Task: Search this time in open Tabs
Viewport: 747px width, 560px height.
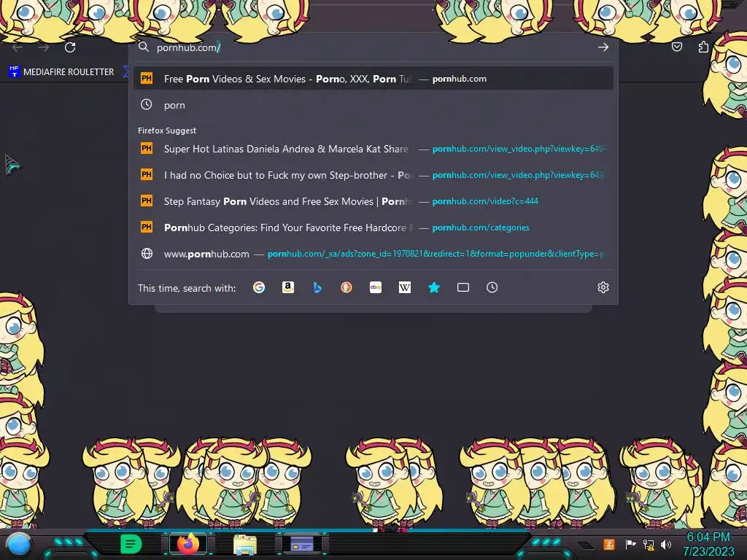Action: click(463, 287)
